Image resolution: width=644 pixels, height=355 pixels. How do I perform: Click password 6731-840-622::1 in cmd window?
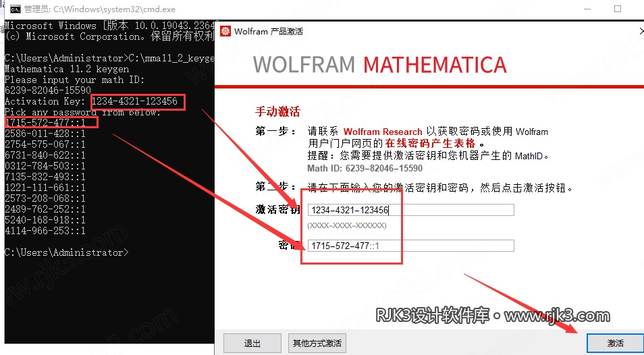[45, 155]
